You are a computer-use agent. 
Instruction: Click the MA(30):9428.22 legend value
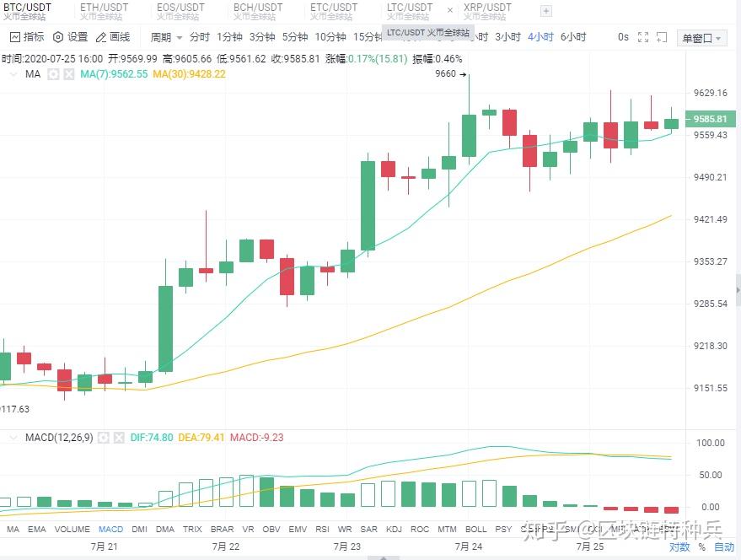[189, 74]
